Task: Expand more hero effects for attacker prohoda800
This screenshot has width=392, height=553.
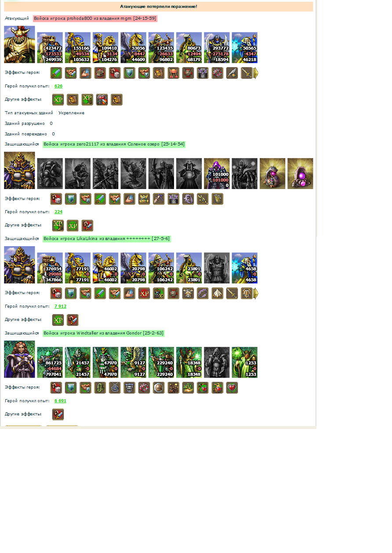Action: [x=256, y=73]
